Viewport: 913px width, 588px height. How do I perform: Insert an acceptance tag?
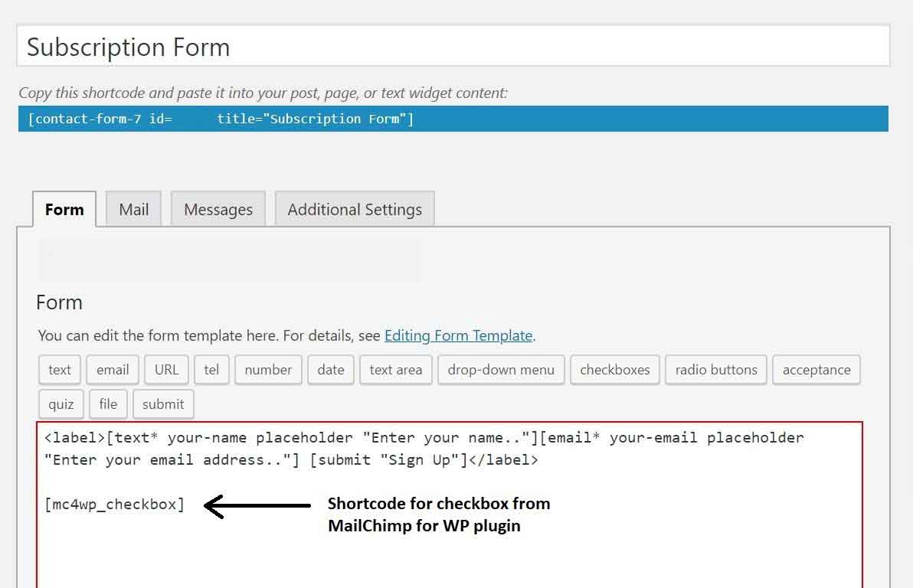point(816,370)
